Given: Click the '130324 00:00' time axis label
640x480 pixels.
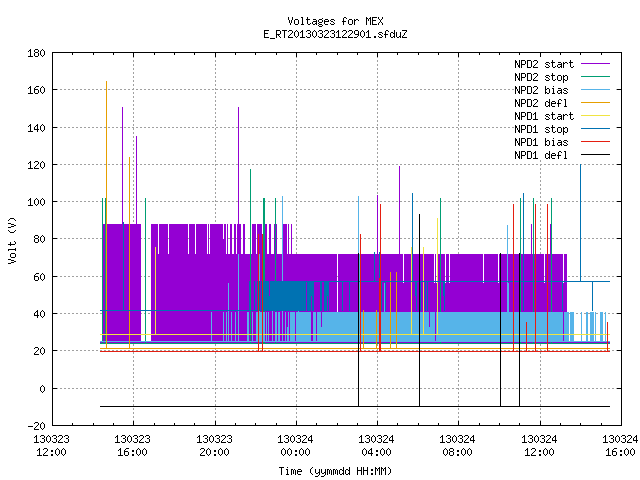Looking at the screenshot, I should click(x=296, y=446).
